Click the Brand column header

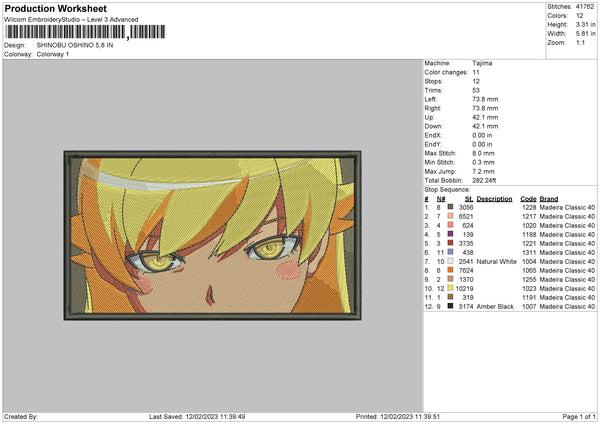coord(549,199)
